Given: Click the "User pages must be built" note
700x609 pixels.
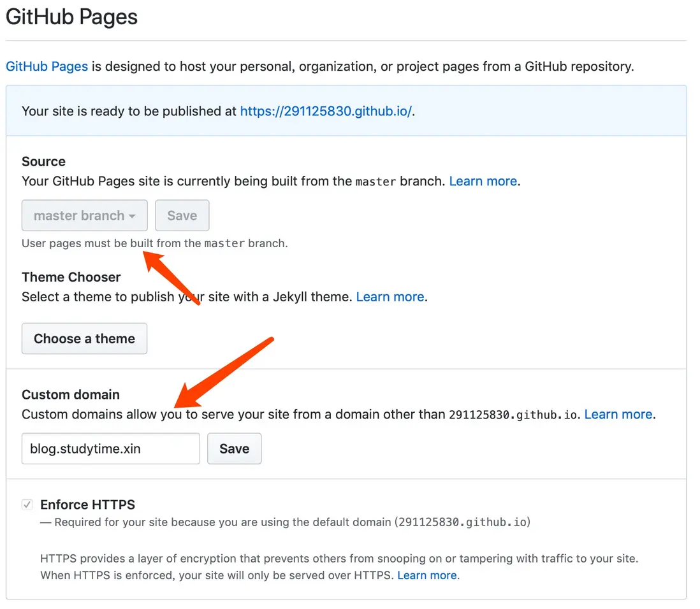Looking at the screenshot, I should pyautogui.click(x=154, y=243).
